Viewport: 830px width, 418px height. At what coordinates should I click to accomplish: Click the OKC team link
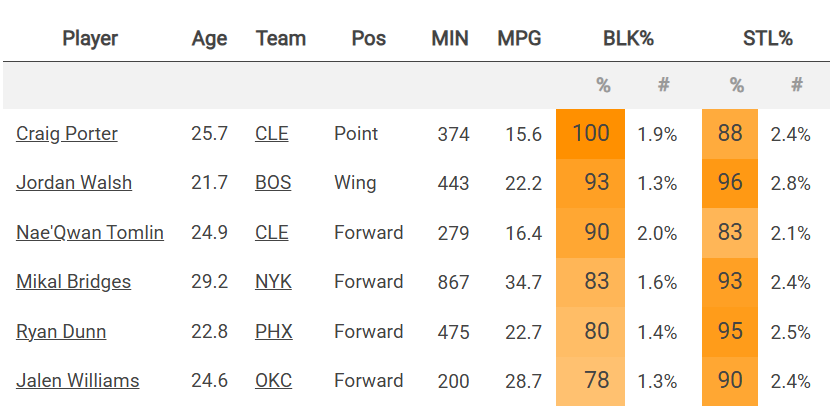pos(273,381)
